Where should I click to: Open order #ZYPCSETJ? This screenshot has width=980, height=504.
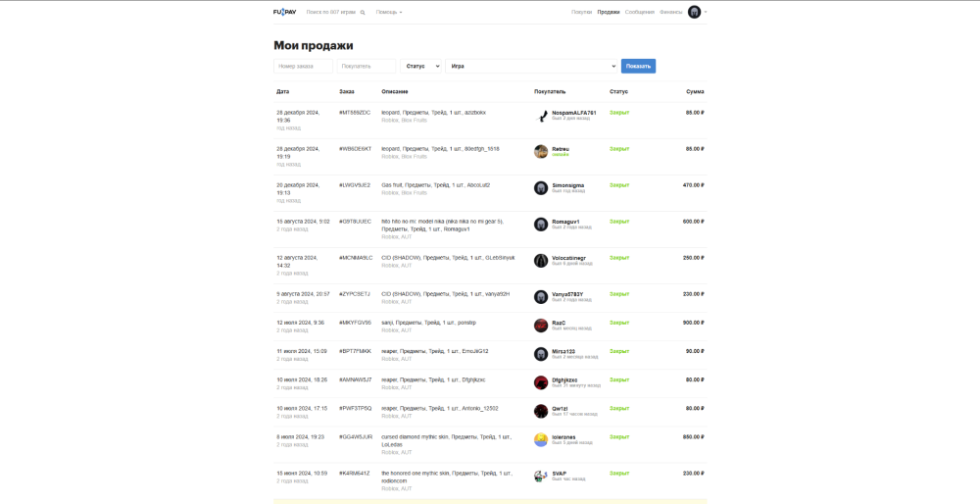(355, 294)
